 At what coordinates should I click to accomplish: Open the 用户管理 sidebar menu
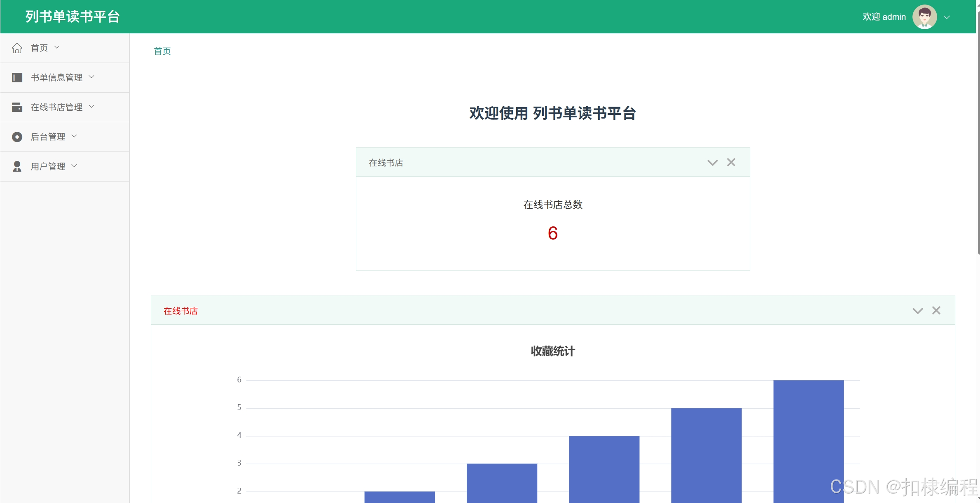[48, 166]
